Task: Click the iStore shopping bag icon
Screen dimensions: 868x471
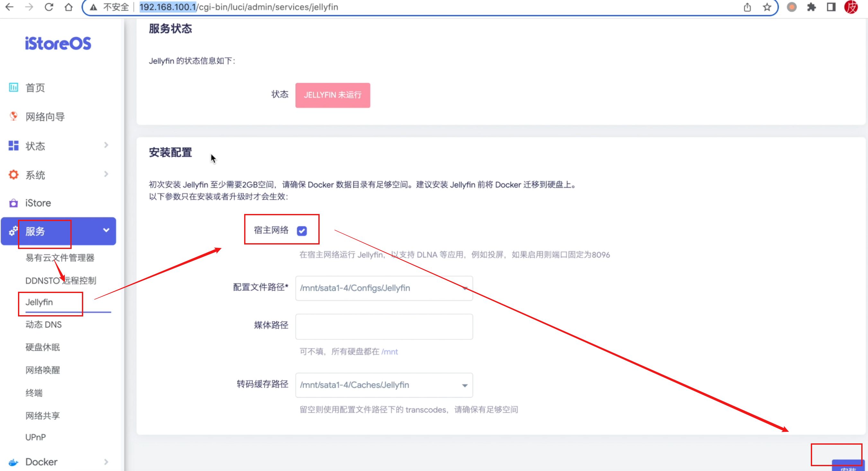Action: coord(13,203)
